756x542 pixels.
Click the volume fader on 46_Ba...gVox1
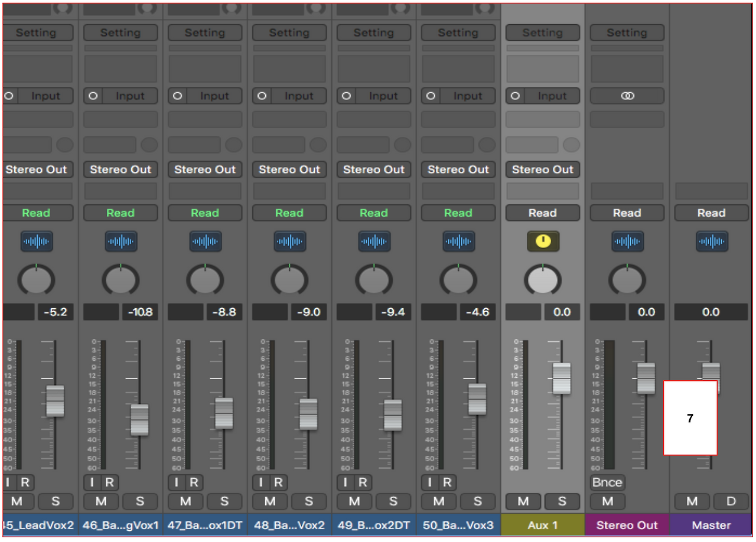(139, 420)
